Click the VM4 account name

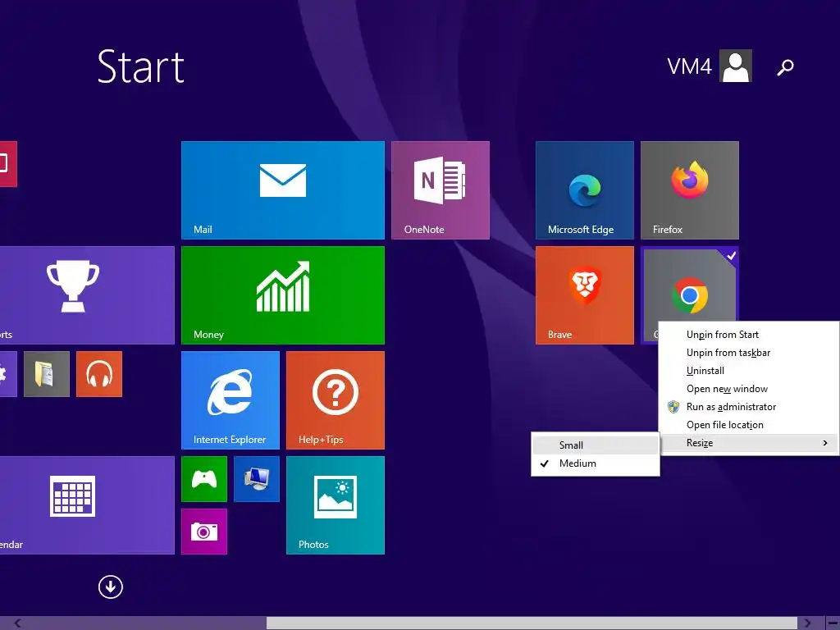click(689, 66)
